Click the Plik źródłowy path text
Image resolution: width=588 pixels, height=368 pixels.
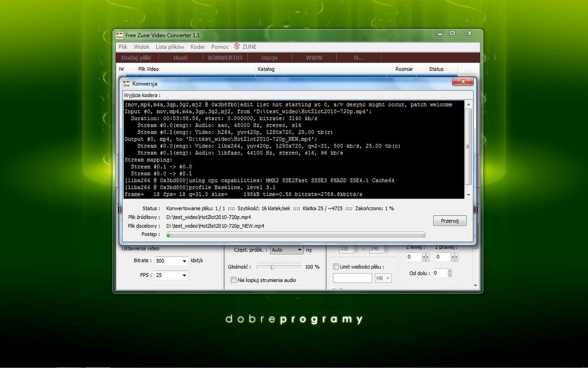(209, 217)
